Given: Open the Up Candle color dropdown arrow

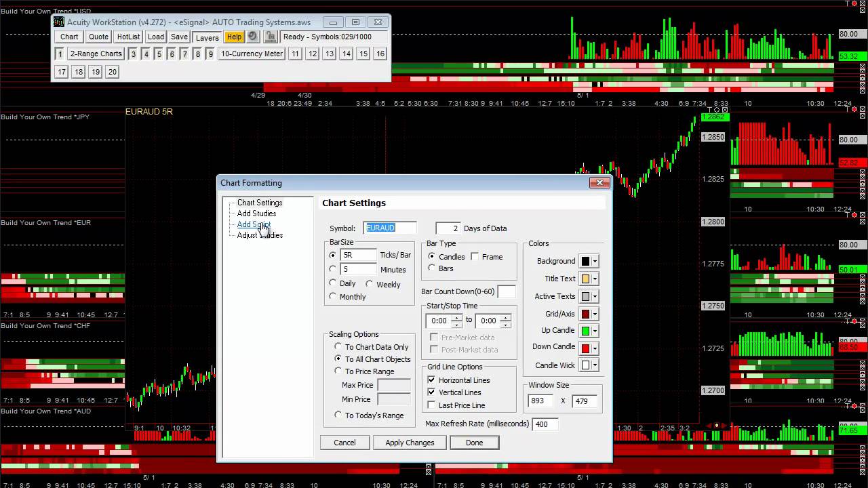Looking at the screenshot, I should click(x=595, y=331).
